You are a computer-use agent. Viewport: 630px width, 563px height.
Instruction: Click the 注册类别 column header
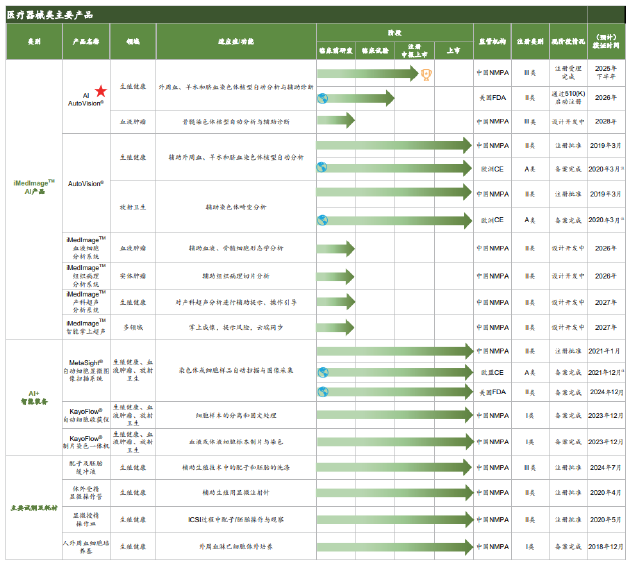(x=530, y=41)
